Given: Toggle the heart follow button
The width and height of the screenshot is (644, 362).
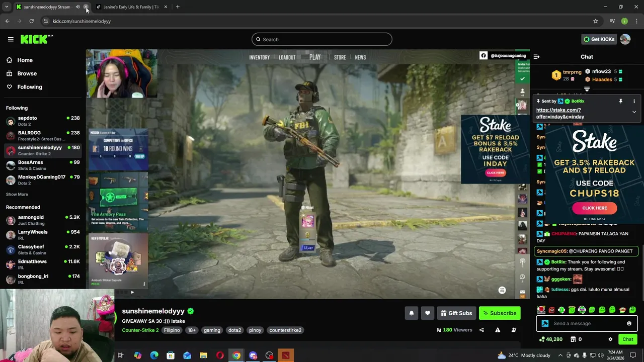Looking at the screenshot, I should click(x=428, y=313).
